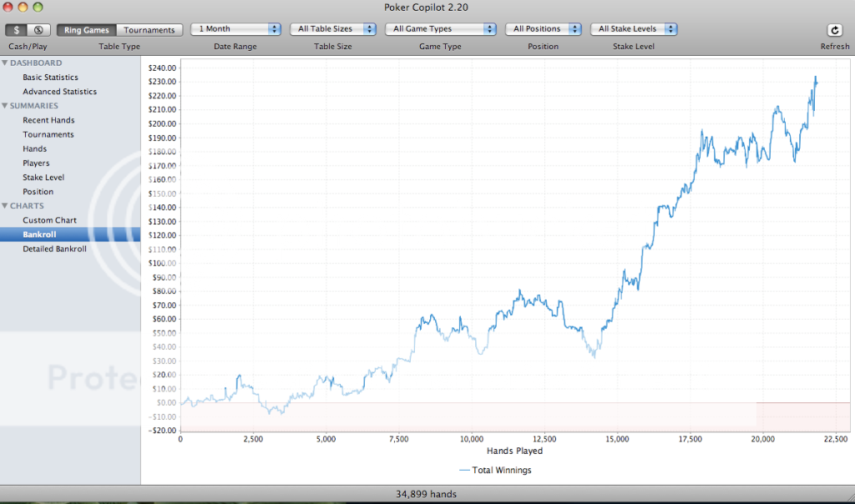Open the All Game Types dropdown

441,29
